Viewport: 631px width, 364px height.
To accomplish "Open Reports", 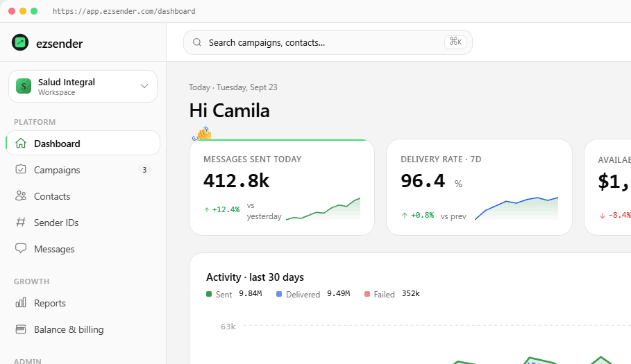I will (83, 303).
